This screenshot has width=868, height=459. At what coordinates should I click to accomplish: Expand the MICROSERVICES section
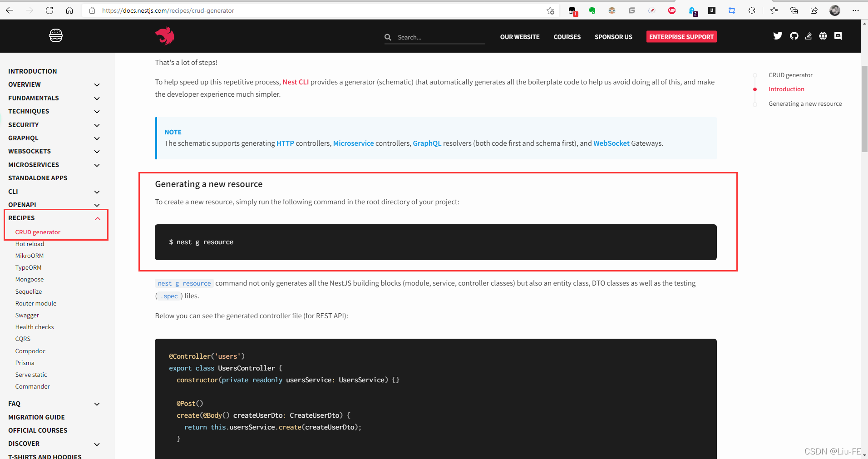(x=97, y=165)
